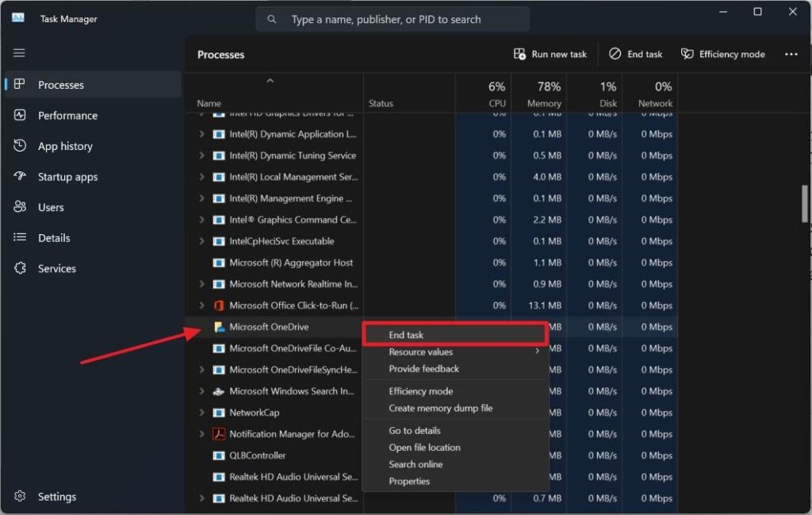Click the hamburger navigation menu icon
This screenshot has width=812, height=515.
[x=19, y=53]
